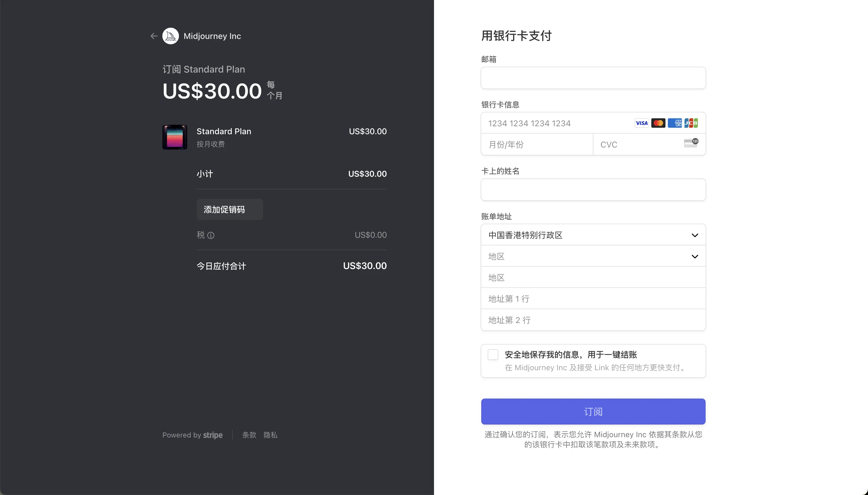Click the Powered by Stripe link

coord(192,435)
